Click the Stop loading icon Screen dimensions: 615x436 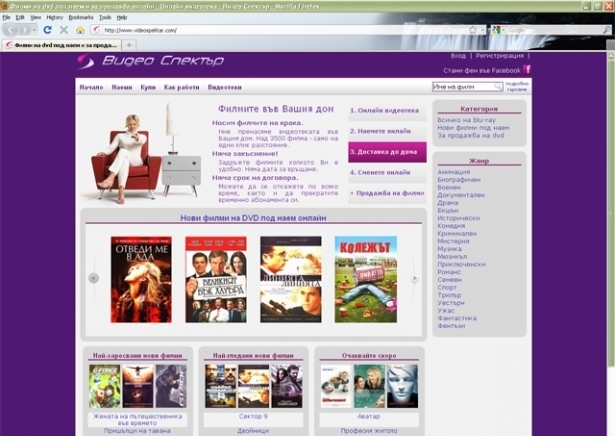(x=63, y=30)
